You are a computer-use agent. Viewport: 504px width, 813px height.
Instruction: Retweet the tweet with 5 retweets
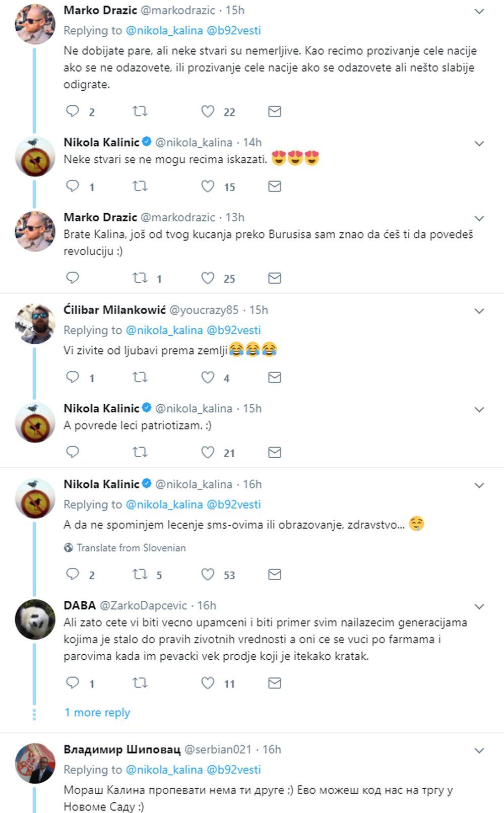140,574
